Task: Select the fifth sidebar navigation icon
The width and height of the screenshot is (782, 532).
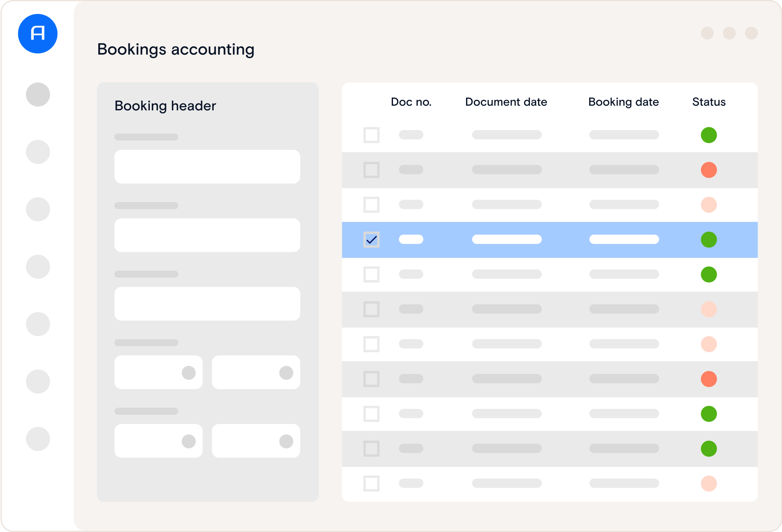Action: [38, 324]
